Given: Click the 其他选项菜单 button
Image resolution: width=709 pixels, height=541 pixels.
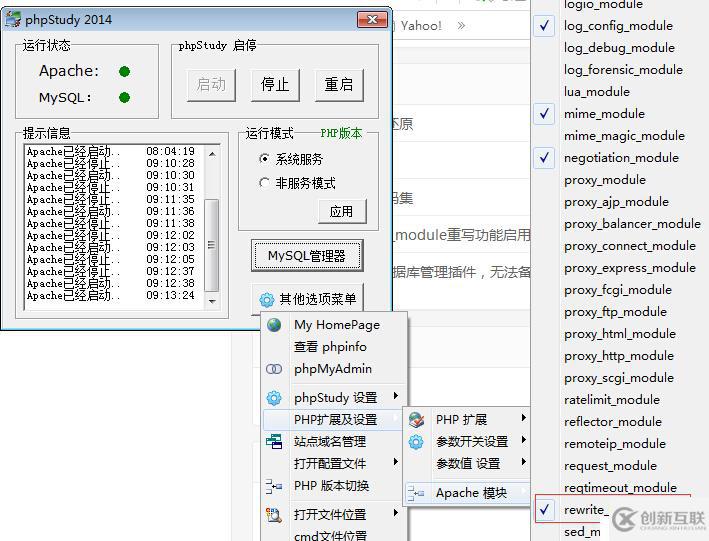Looking at the screenshot, I should pos(308,299).
